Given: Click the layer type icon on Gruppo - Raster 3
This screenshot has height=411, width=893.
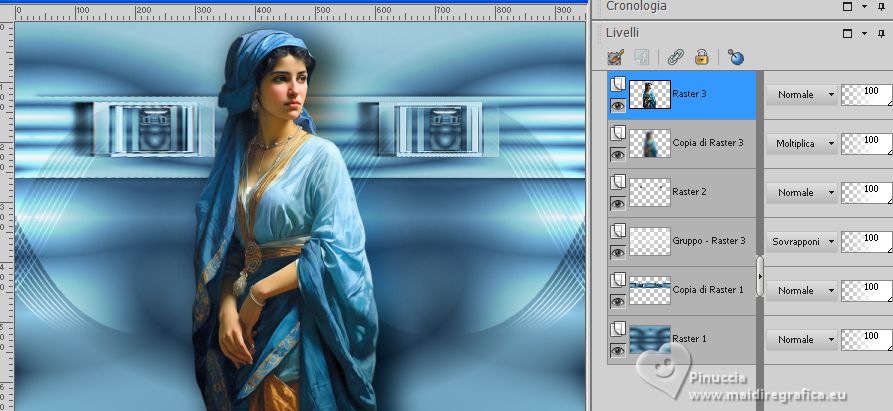Looking at the screenshot, I should (x=618, y=231).
